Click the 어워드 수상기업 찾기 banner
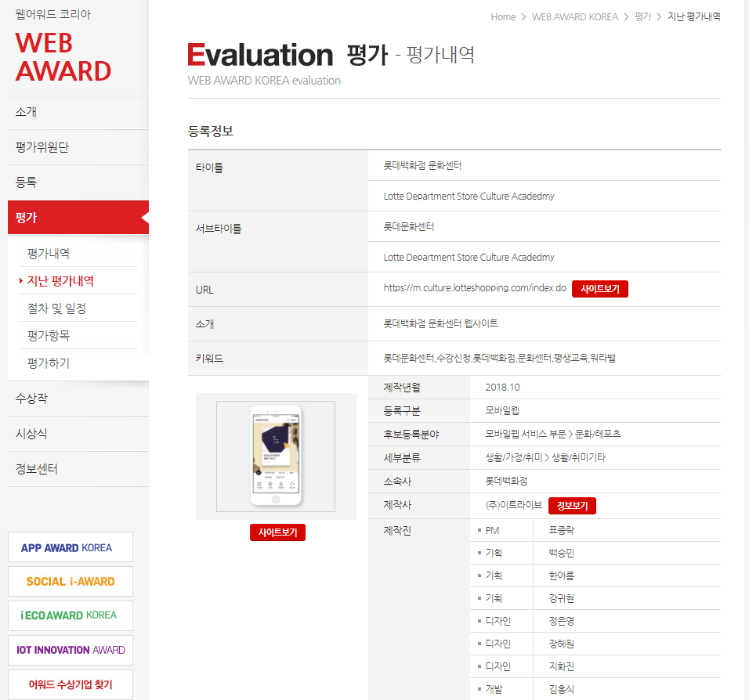 pos(71,684)
